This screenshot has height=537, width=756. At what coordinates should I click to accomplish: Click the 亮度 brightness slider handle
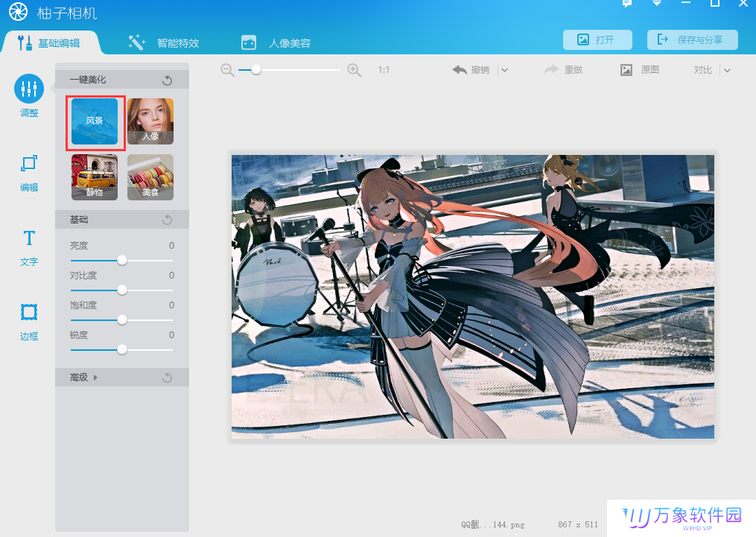(122, 260)
